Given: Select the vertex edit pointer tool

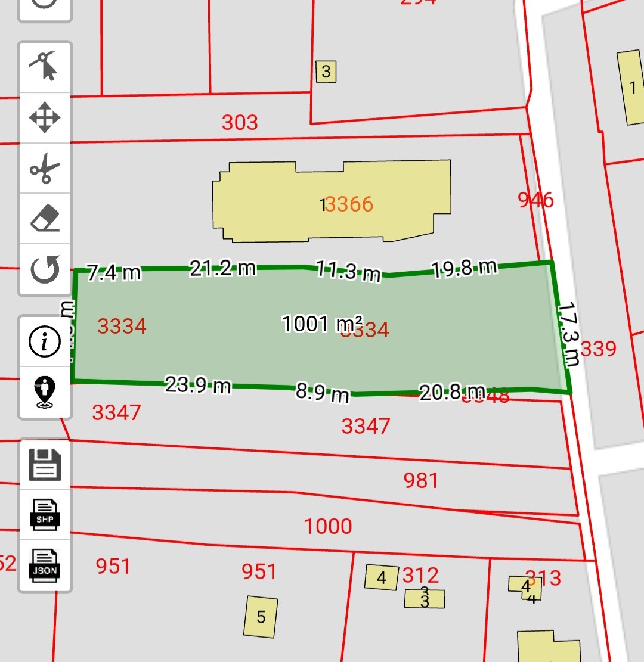Looking at the screenshot, I should [45, 67].
